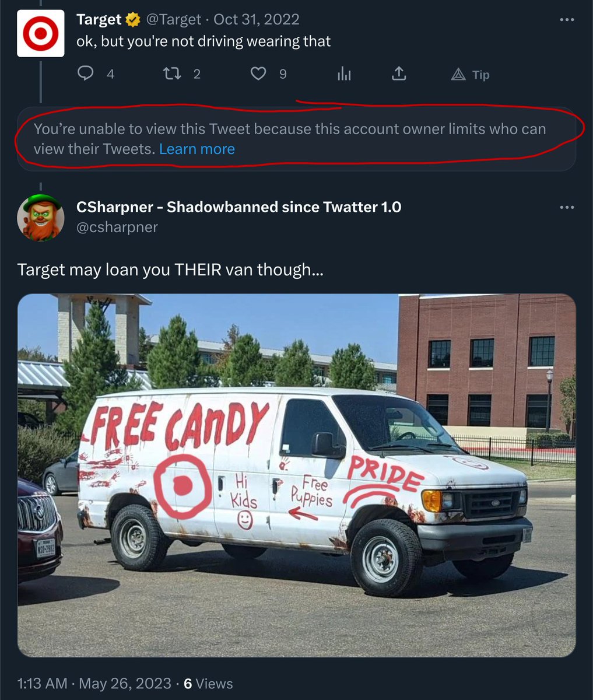Click the @csharpner handle
The image size is (593, 700).
click(x=117, y=227)
